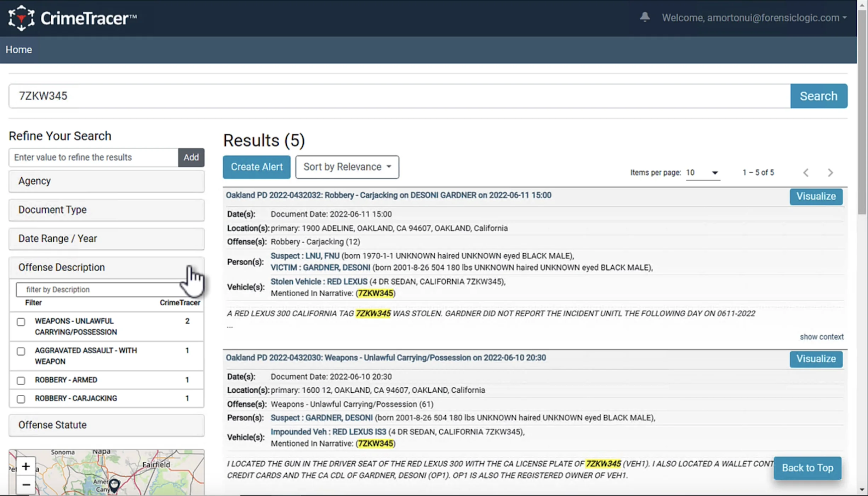
Task: Click Add to refine the search
Action: click(191, 157)
